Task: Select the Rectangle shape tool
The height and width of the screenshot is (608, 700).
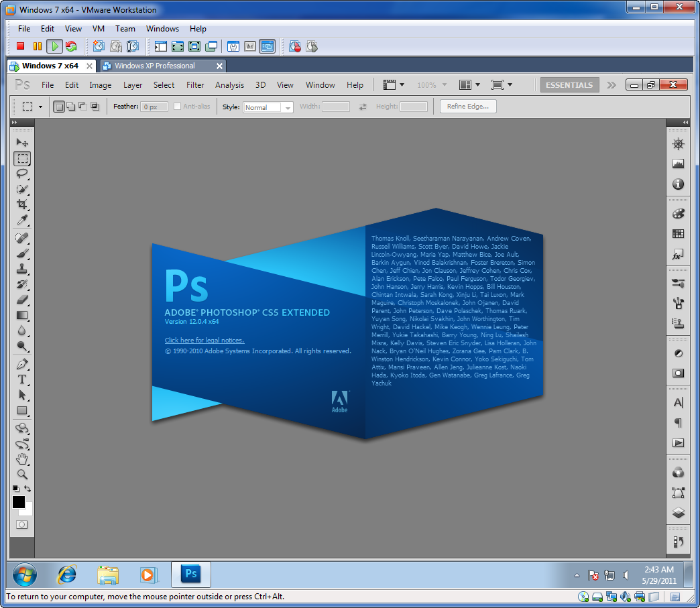Action: pos(22,410)
